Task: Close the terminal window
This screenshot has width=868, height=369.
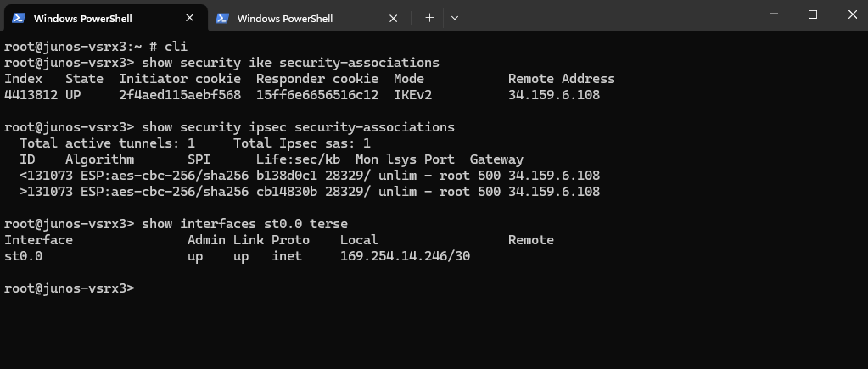Action: (x=852, y=15)
